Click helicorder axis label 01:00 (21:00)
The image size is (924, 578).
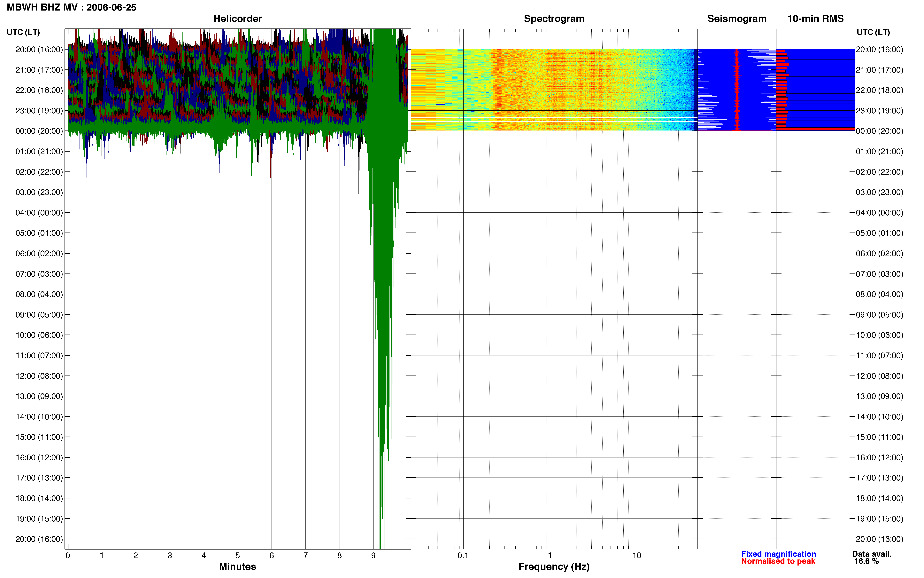pos(39,151)
